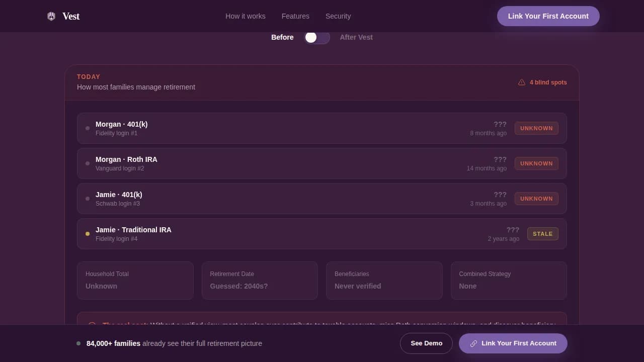Click the yellow status dot beside Traditional IRA
This screenshot has height=362, width=644.
pyautogui.click(x=88, y=234)
